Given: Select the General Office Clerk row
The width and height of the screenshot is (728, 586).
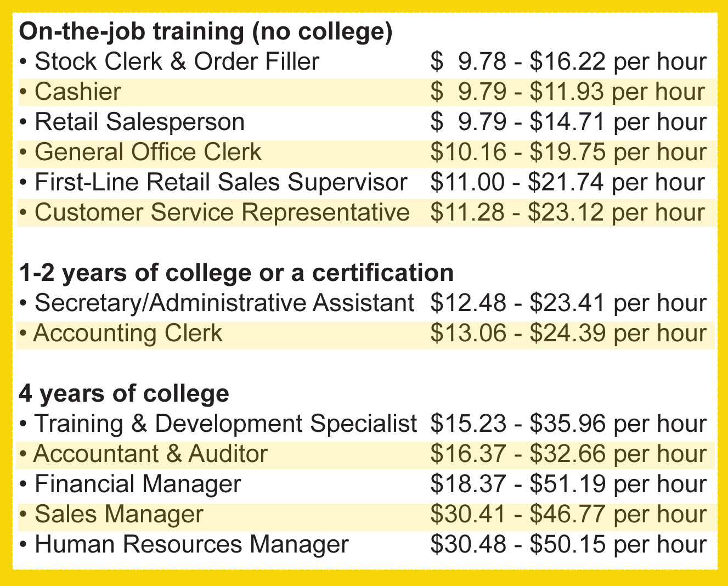Looking at the screenshot, I should 366,153.
